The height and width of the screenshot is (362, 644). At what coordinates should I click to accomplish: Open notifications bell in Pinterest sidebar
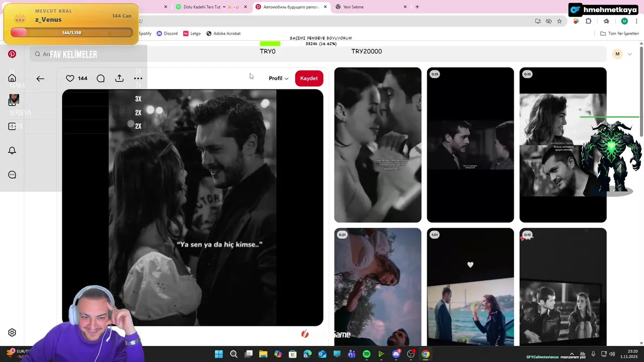click(12, 150)
